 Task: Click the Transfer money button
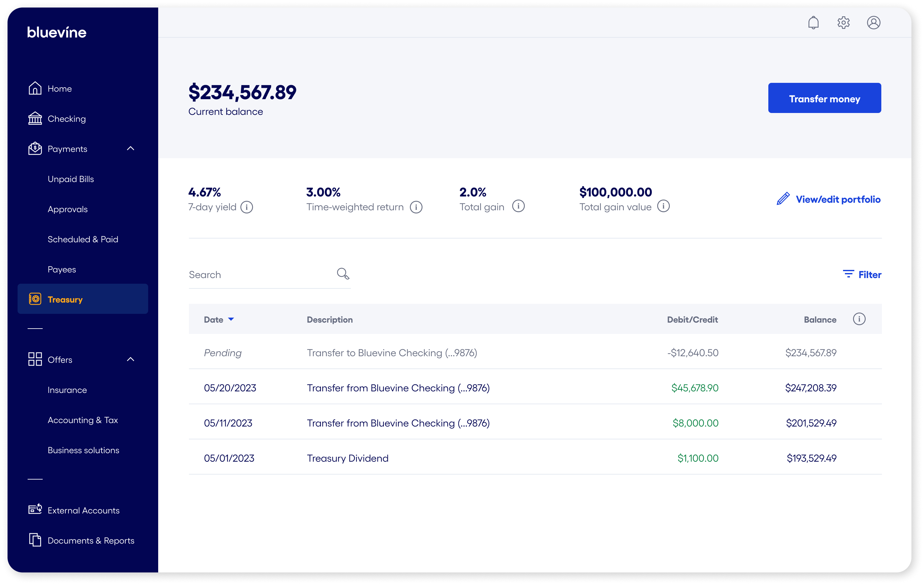[x=824, y=98]
